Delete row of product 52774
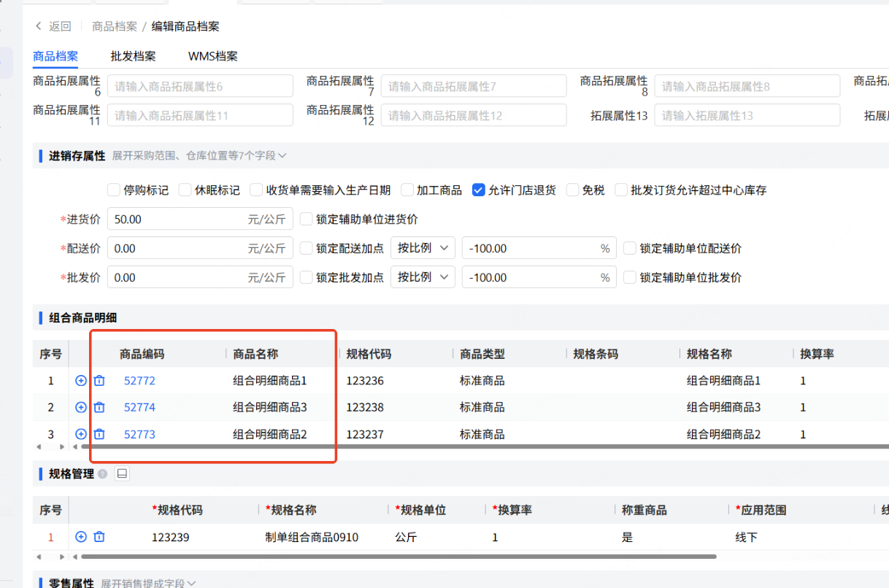This screenshot has height=588, width=889. [100, 407]
